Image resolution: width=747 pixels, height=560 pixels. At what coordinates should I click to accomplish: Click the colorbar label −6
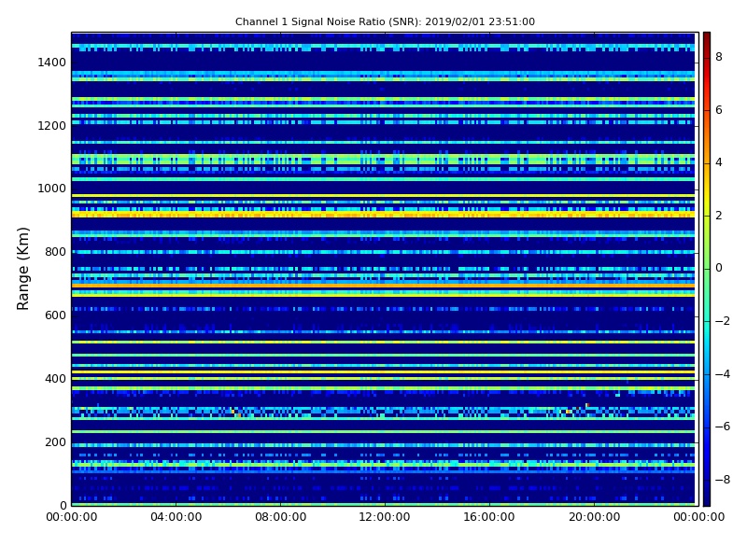click(x=723, y=427)
